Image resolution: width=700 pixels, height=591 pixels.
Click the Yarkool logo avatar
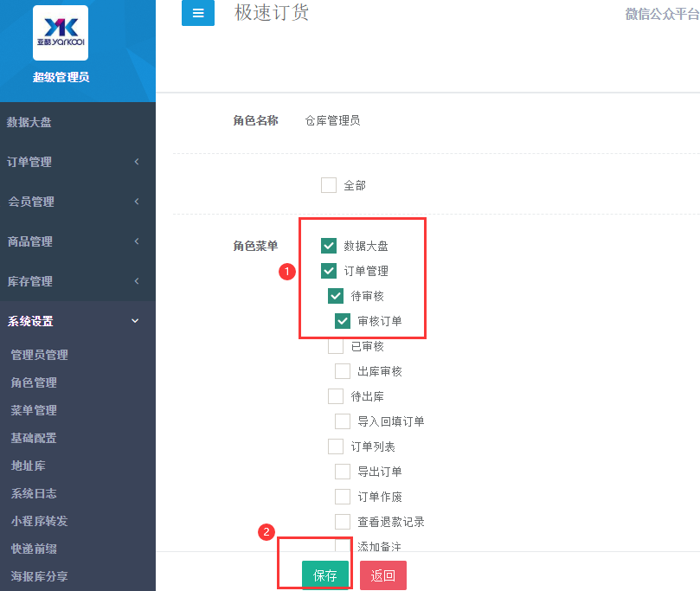click(x=61, y=33)
